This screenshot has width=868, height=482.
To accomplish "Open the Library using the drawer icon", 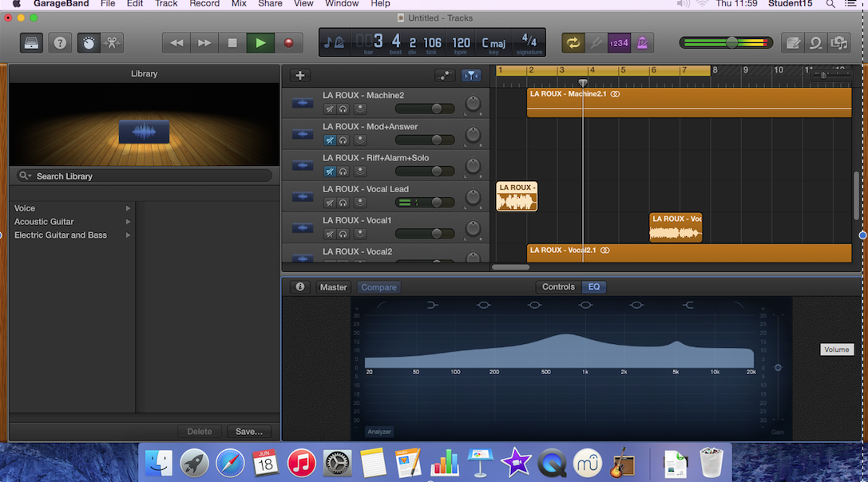I will tap(30, 42).
